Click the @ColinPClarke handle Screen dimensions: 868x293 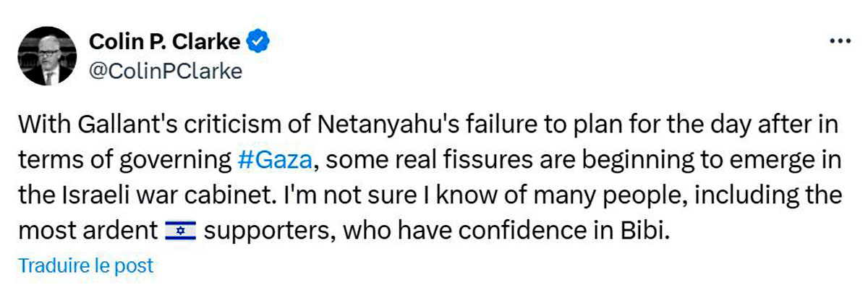[x=165, y=72]
